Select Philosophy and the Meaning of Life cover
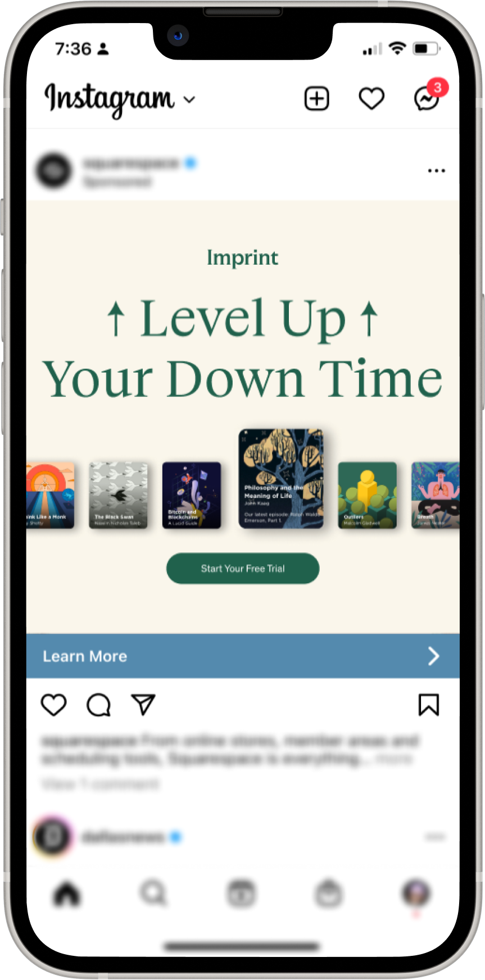 281,479
